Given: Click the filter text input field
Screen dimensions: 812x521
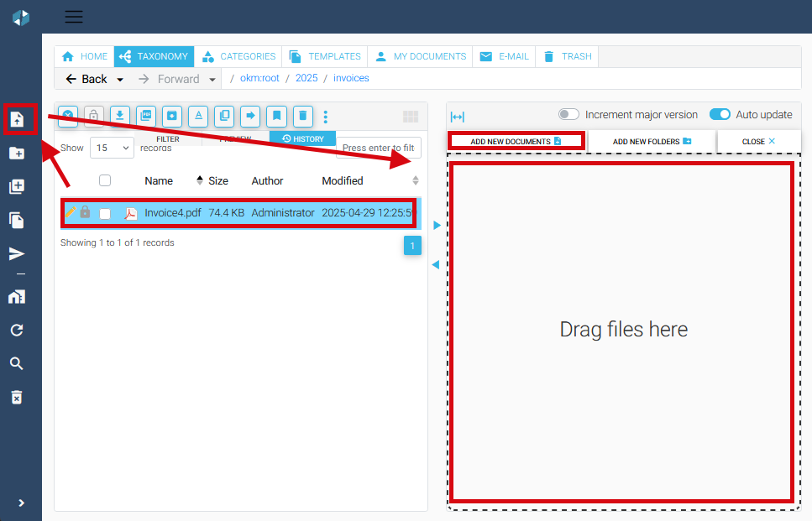Looking at the screenshot, I should (x=378, y=148).
